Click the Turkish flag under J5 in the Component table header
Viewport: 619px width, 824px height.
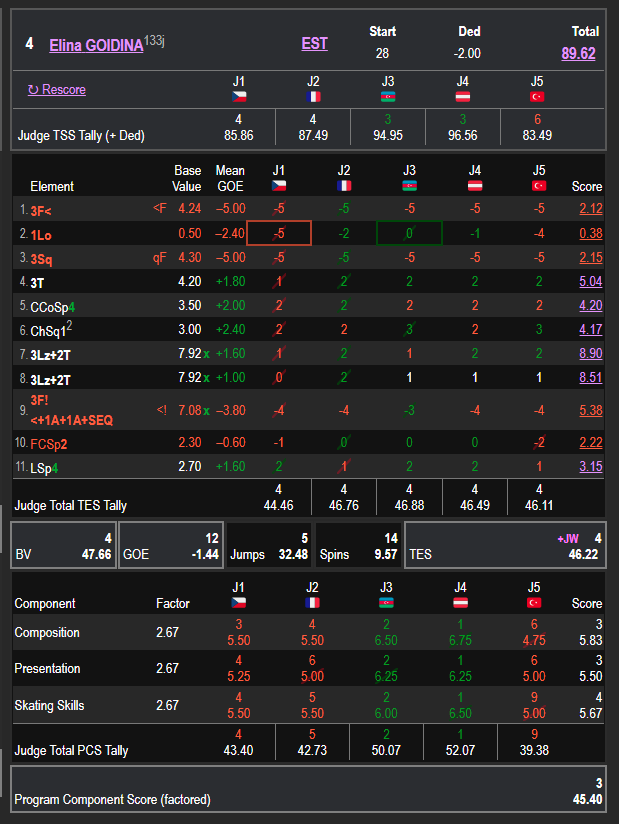coord(537,603)
